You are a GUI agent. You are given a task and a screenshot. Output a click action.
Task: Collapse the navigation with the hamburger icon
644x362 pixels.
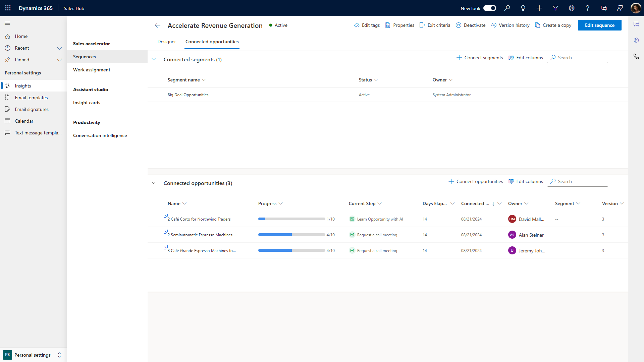pyautogui.click(x=7, y=23)
